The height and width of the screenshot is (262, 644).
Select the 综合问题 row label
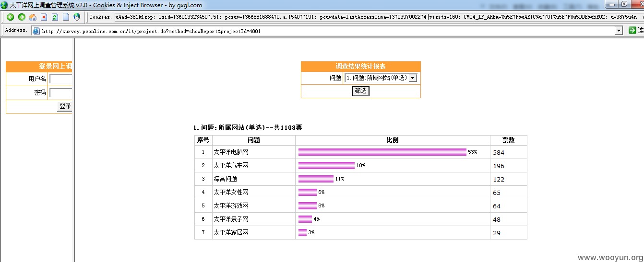225,179
